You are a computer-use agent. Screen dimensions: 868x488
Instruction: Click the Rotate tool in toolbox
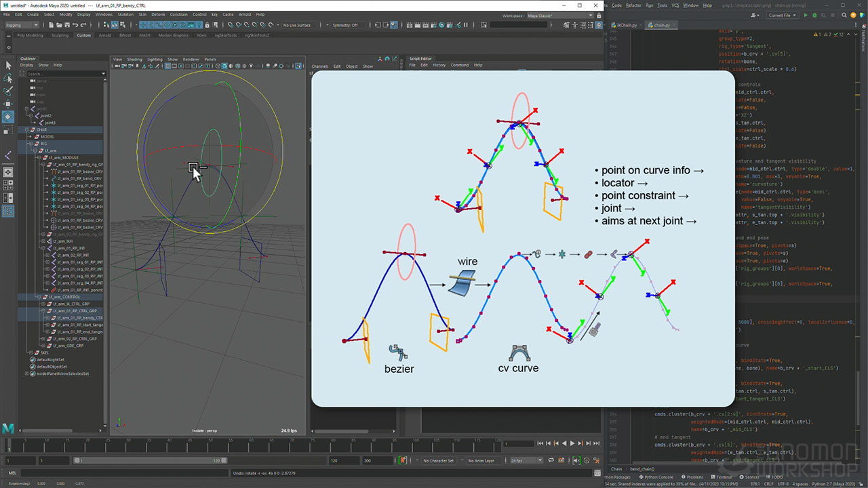coord(8,117)
